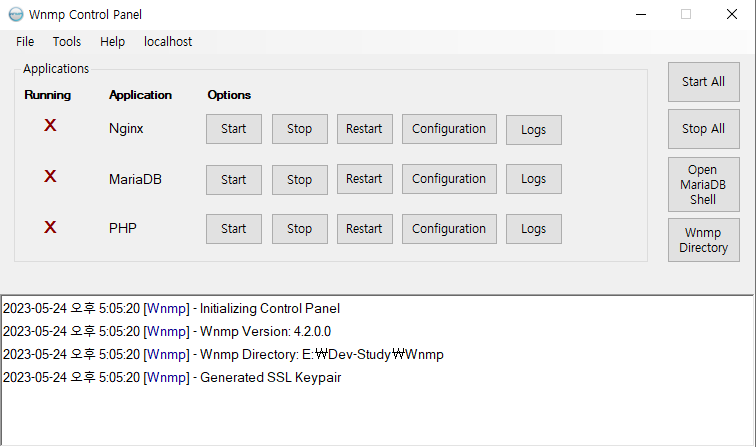The image size is (756, 447).
Task: Open the localhost menu item
Action: pos(168,42)
